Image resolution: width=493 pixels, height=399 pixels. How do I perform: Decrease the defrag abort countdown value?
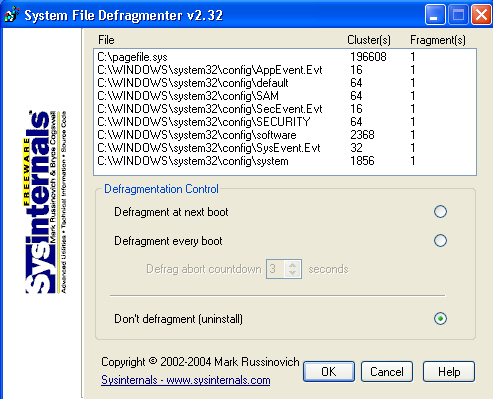click(x=293, y=273)
